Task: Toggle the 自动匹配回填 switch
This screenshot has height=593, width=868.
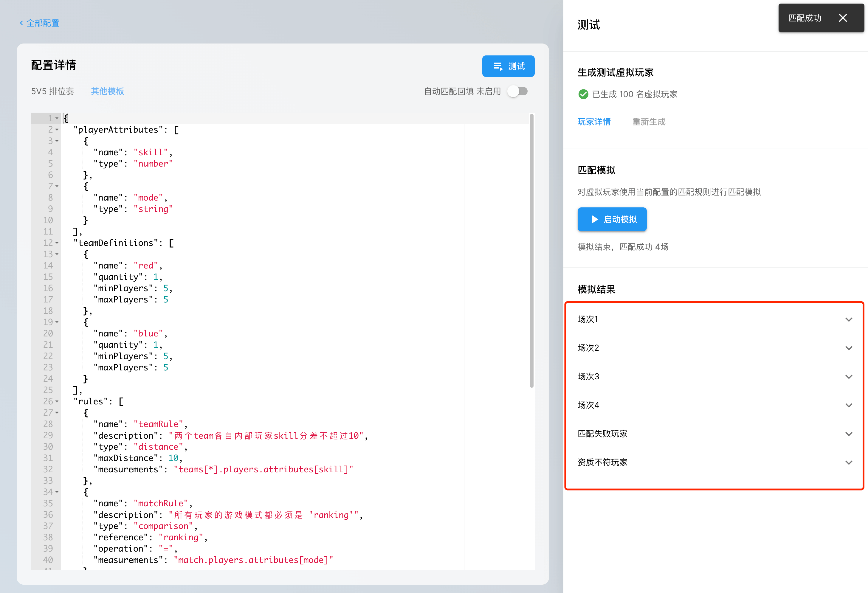Action: click(x=517, y=91)
